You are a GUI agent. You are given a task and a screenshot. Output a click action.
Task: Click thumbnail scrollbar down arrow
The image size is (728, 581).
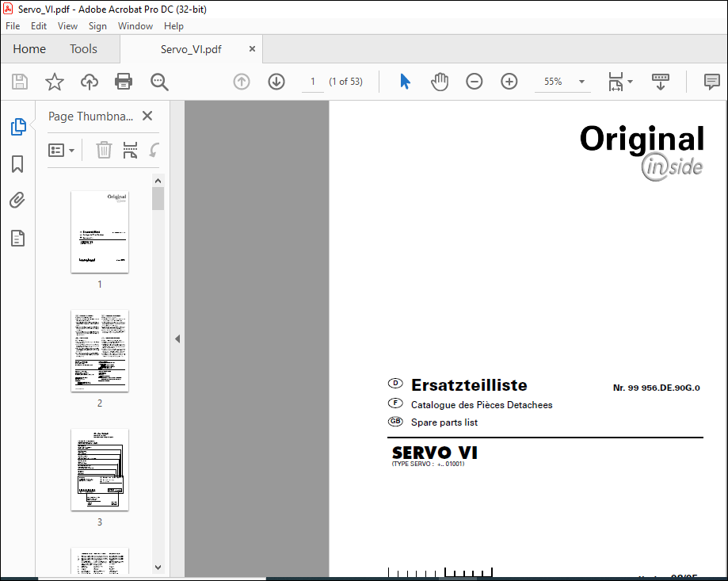click(x=158, y=567)
